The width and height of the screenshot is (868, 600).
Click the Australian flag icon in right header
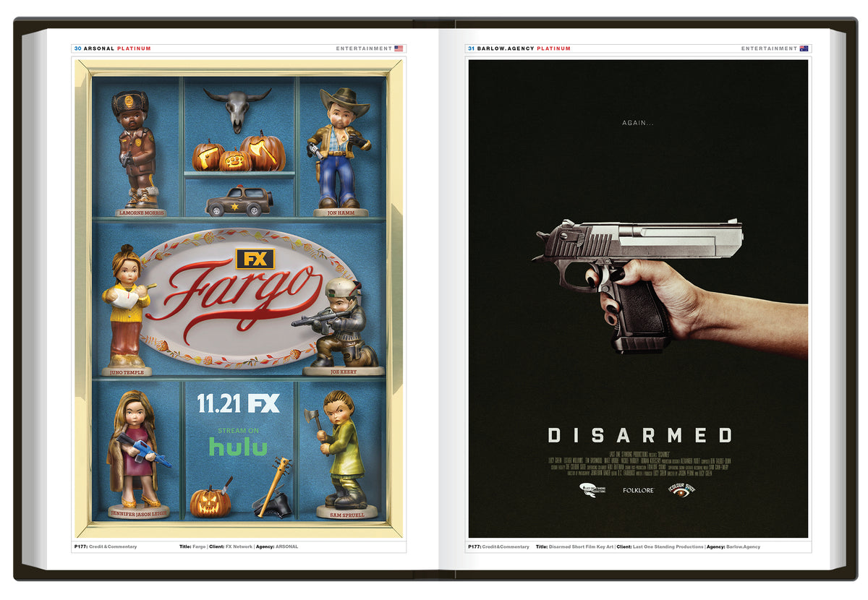point(804,49)
